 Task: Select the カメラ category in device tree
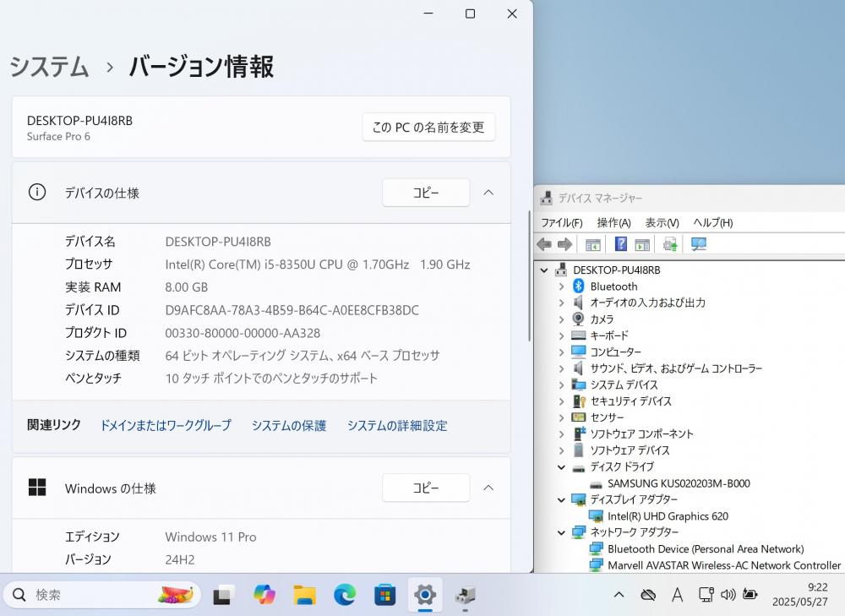click(x=602, y=319)
